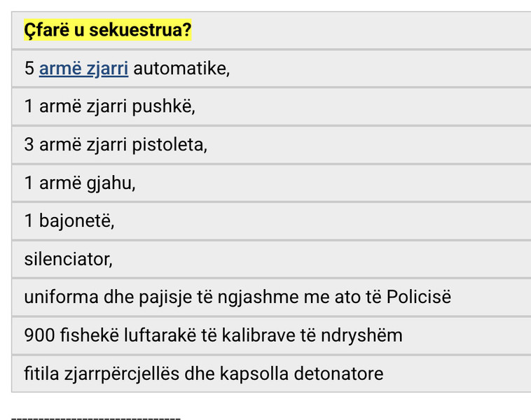Click the word 'pistoleta,' in the table

[x=170, y=145]
